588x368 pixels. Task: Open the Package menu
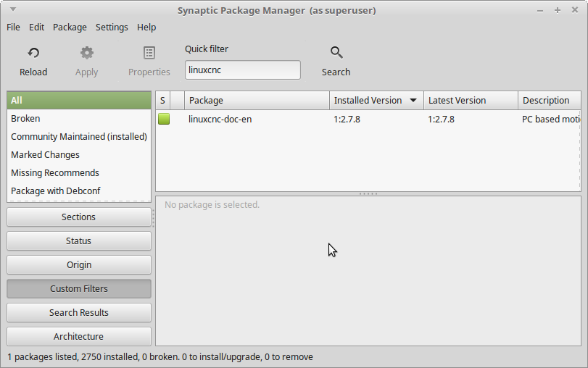(70, 28)
